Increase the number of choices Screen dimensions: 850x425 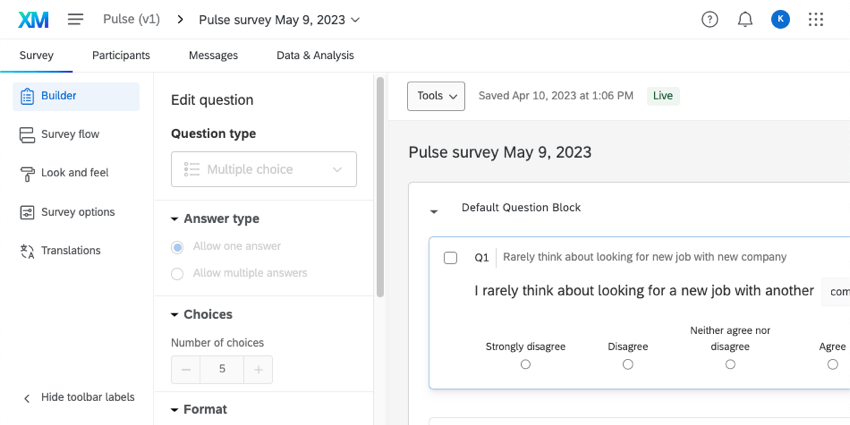point(258,370)
